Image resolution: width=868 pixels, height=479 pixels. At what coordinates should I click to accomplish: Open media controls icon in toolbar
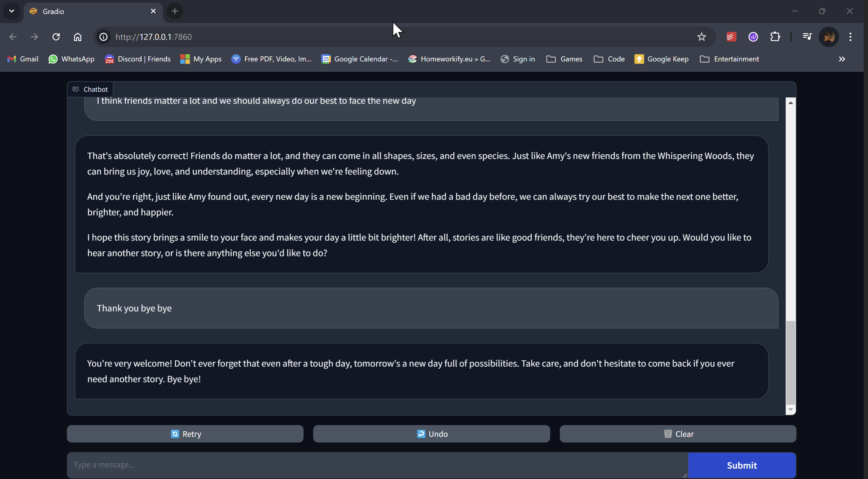[x=807, y=37]
